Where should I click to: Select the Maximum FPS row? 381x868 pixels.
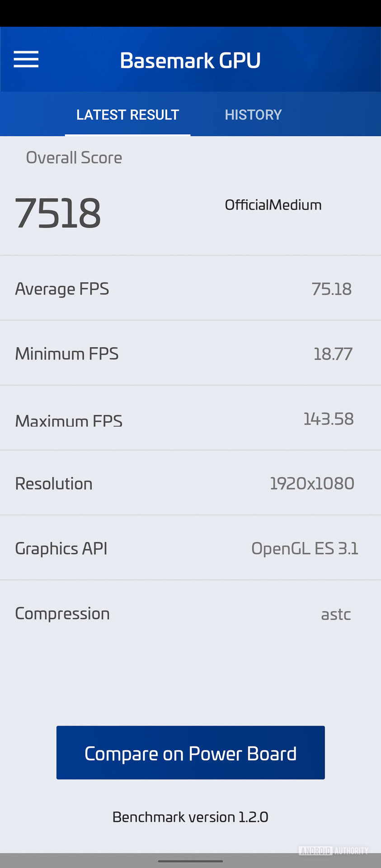190,420
